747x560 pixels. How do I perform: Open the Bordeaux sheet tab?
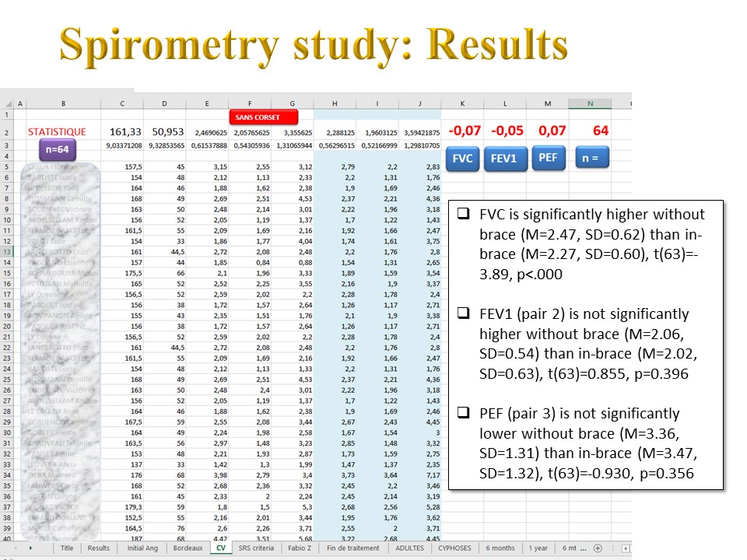pos(188,548)
